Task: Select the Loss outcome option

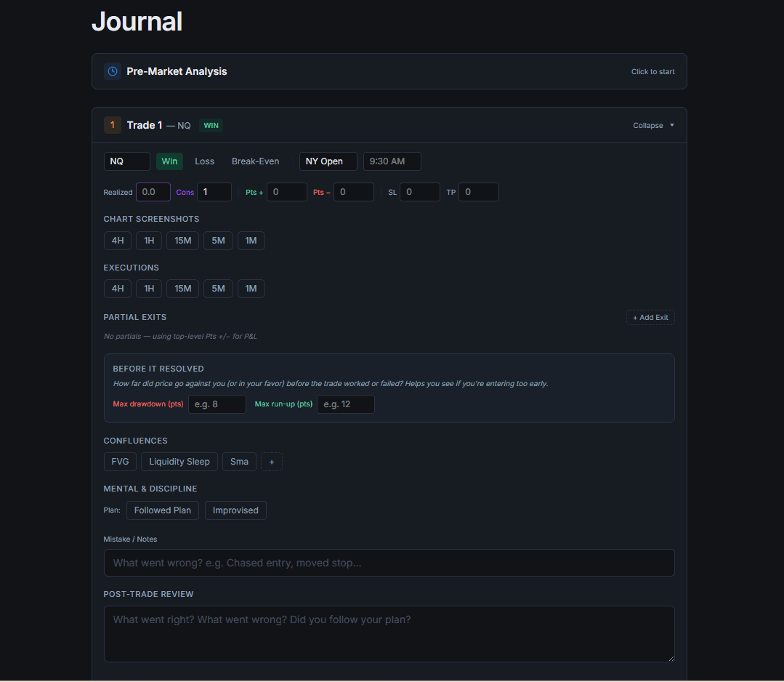Action: (x=204, y=161)
